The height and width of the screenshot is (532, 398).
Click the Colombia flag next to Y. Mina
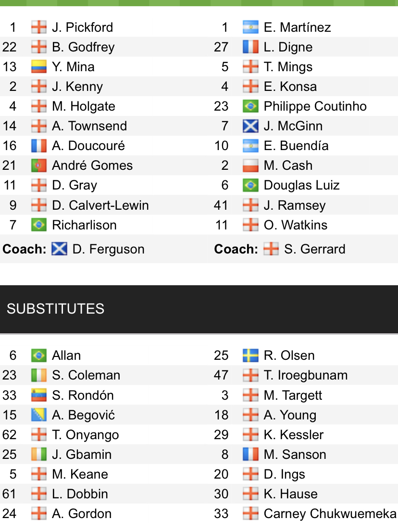[x=38, y=66]
